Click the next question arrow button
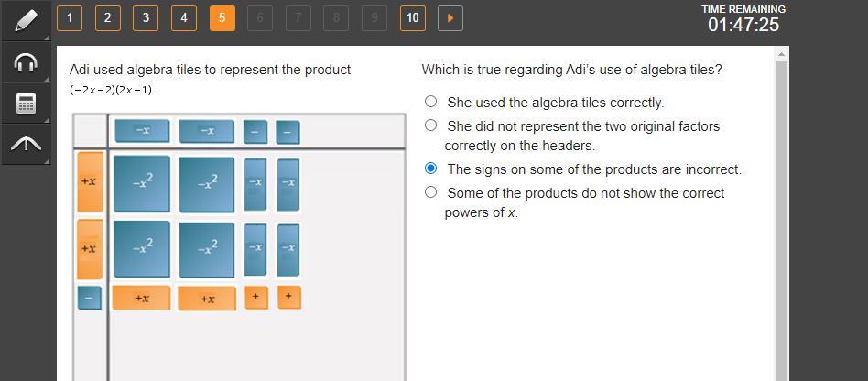 pyautogui.click(x=450, y=17)
